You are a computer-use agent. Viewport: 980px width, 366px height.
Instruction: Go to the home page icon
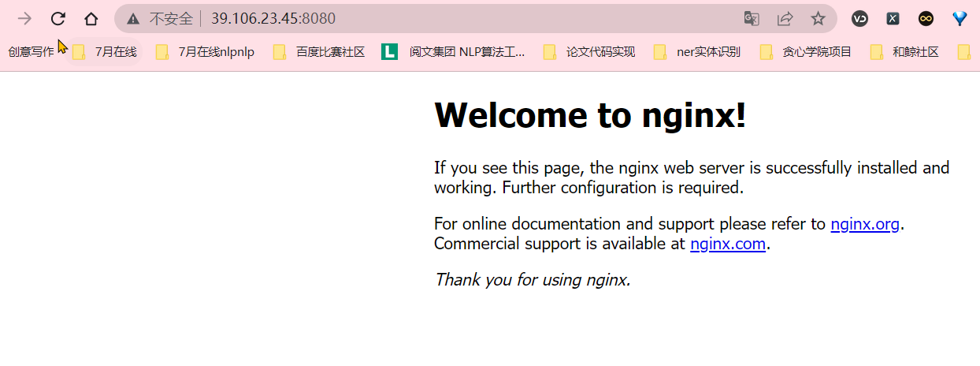[91, 19]
